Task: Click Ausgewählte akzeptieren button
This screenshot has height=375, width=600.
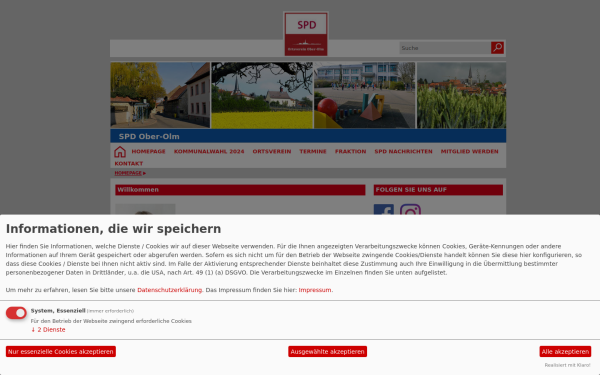Action: pyautogui.click(x=328, y=351)
